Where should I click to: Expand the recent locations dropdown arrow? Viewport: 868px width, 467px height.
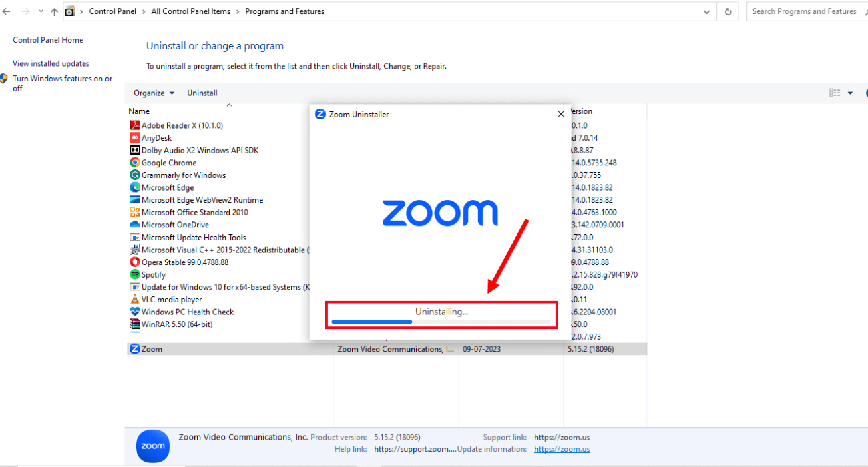41,11
